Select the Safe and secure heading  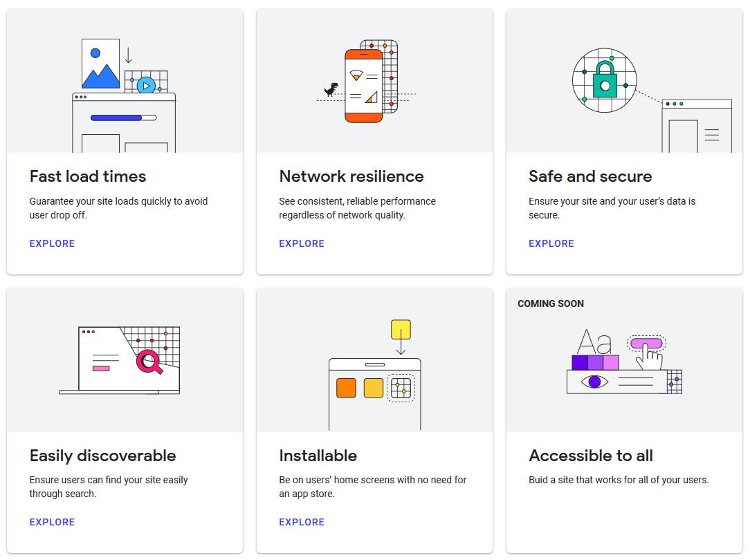[x=590, y=176]
